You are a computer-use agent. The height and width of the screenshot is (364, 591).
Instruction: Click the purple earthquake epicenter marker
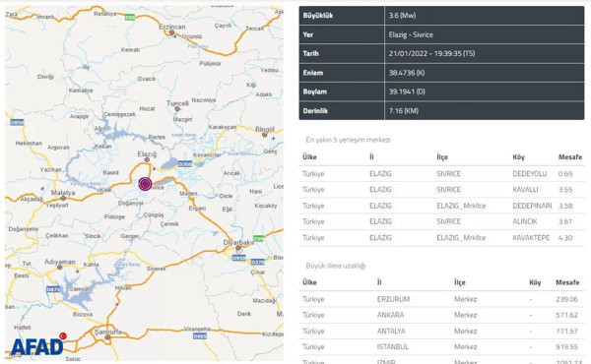tap(145, 184)
